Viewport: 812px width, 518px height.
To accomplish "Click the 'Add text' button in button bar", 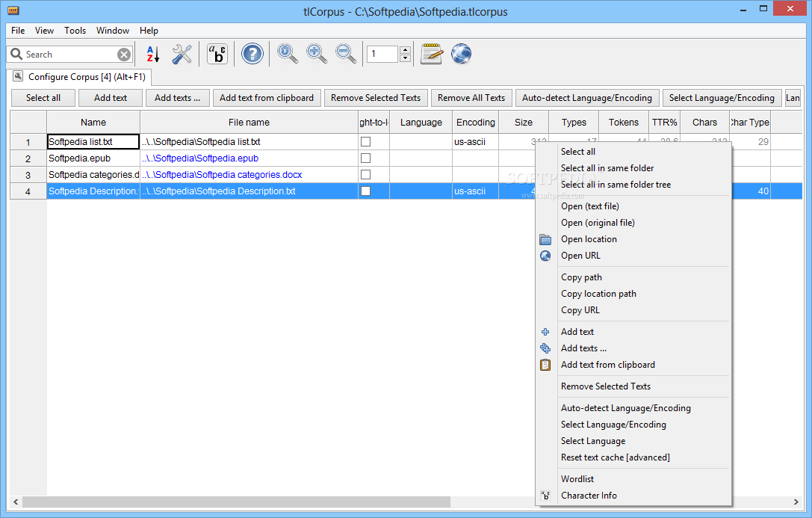I will (x=111, y=98).
